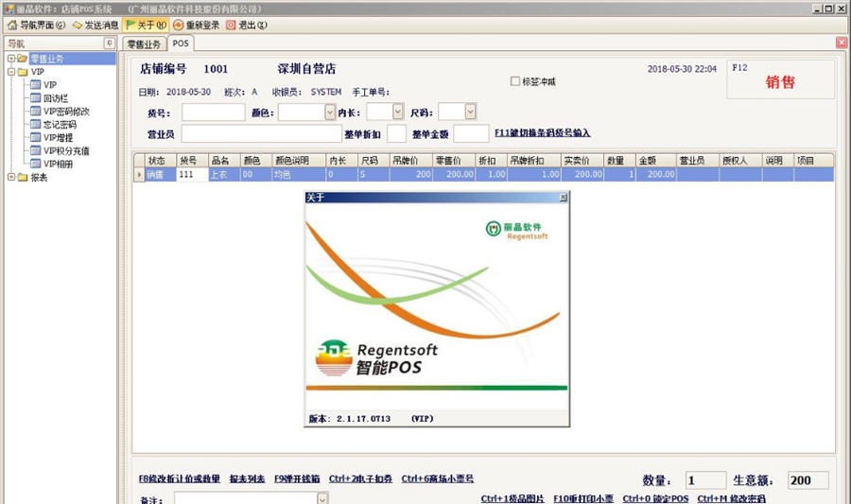Viewport: 851px width, 504px height.
Task: Select the row indicator arrow of first row
Action: 139,174
